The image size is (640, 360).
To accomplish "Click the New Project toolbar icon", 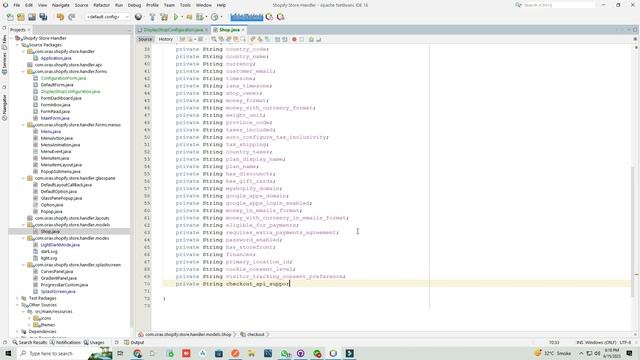I will point(21,17).
